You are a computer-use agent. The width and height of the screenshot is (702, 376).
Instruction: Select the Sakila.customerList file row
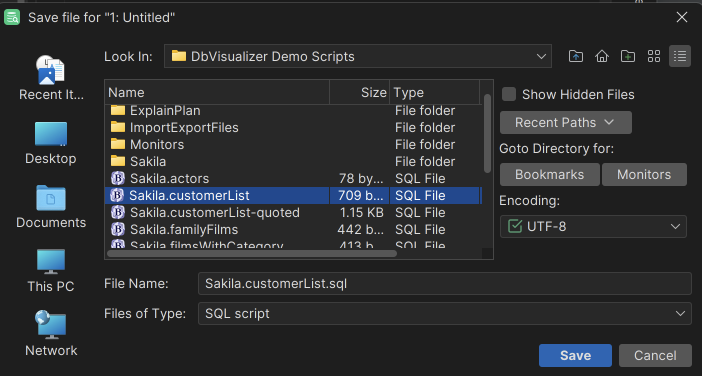pos(293,196)
